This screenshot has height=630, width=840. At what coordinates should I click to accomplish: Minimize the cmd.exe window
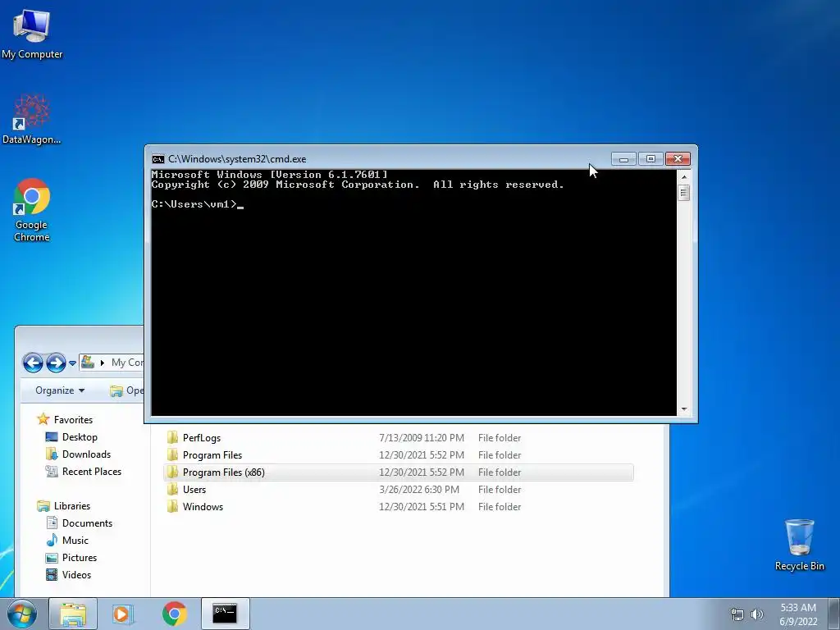[x=623, y=159]
